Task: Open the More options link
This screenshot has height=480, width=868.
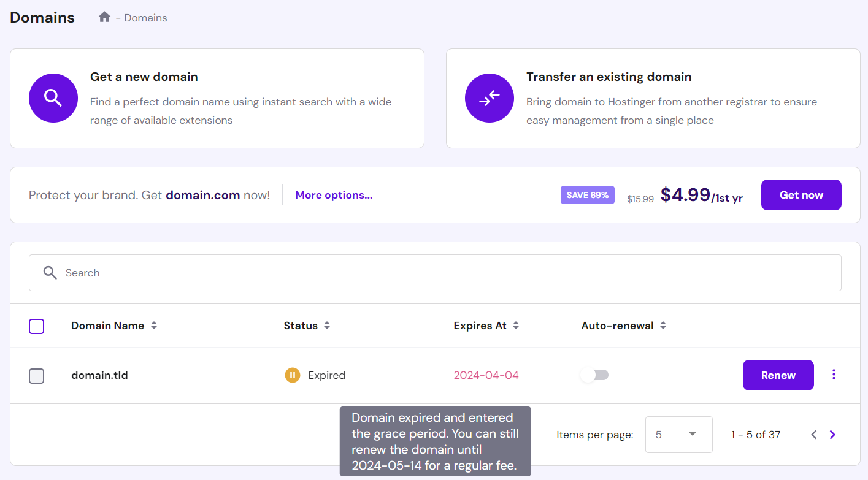Action: coord(334,195)
